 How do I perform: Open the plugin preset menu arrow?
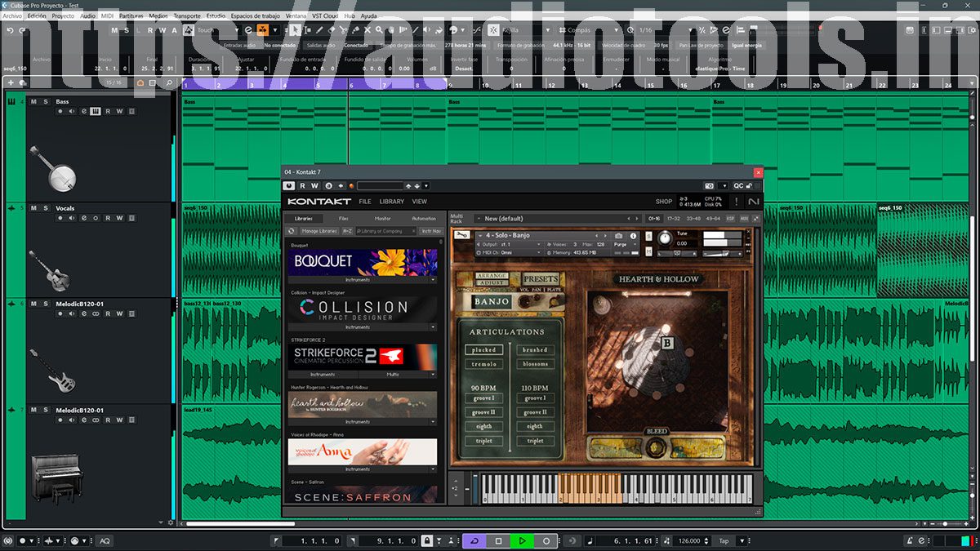425,186
